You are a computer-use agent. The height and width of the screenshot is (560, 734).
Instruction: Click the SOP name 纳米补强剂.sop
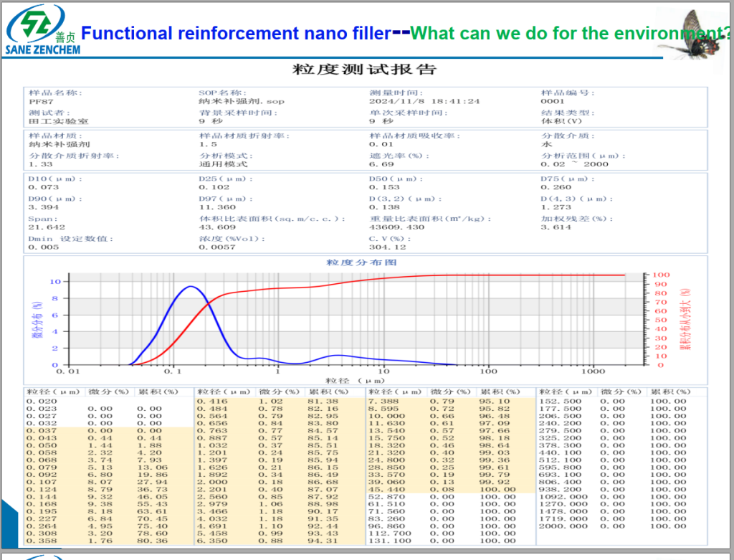241,102
